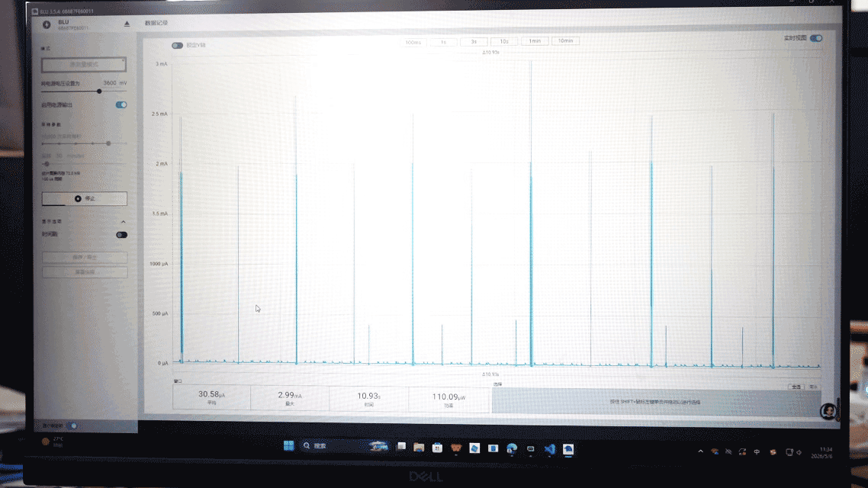This screenshot has width=868, height=488.
Task: Click the selection hint panel below chart
Action: [x=655, y=402]
